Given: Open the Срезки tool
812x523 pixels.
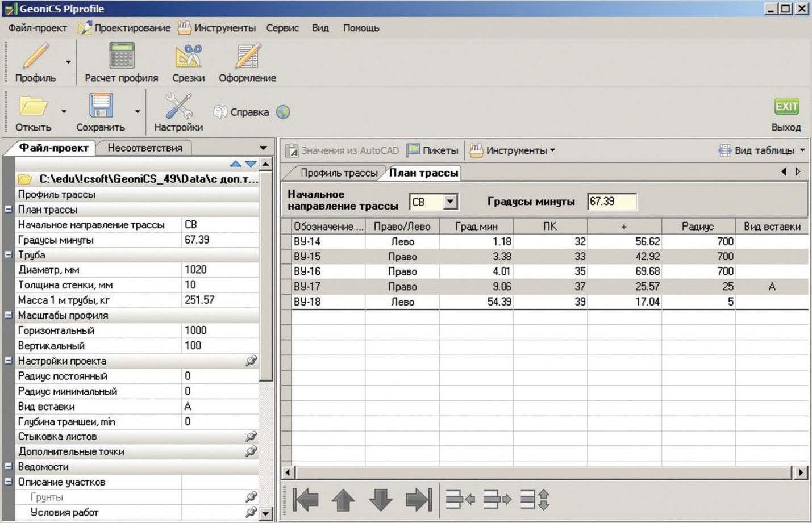Looking at the screenshot, I should [x=189, y=57].
